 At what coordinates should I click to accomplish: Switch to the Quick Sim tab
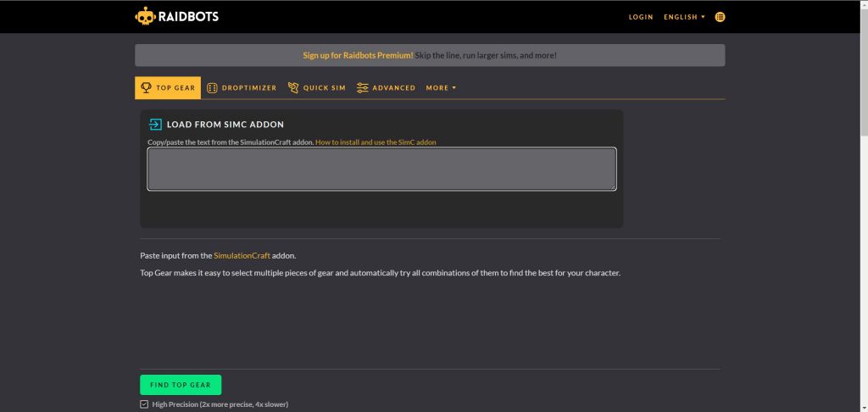click(317, 87)
